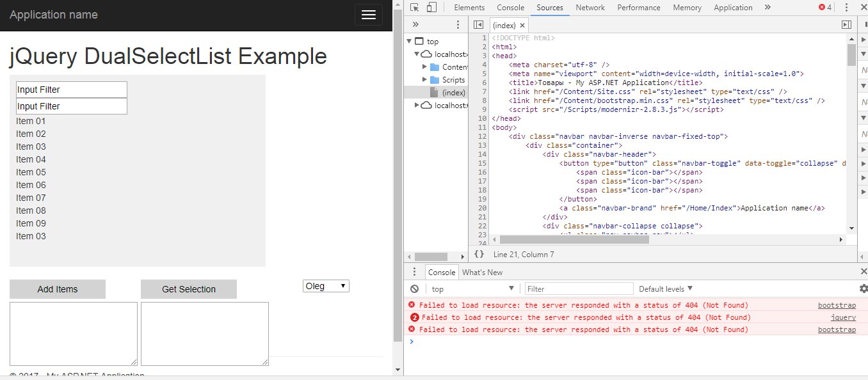Select the Console drawer tab

[x=442, y=272]
